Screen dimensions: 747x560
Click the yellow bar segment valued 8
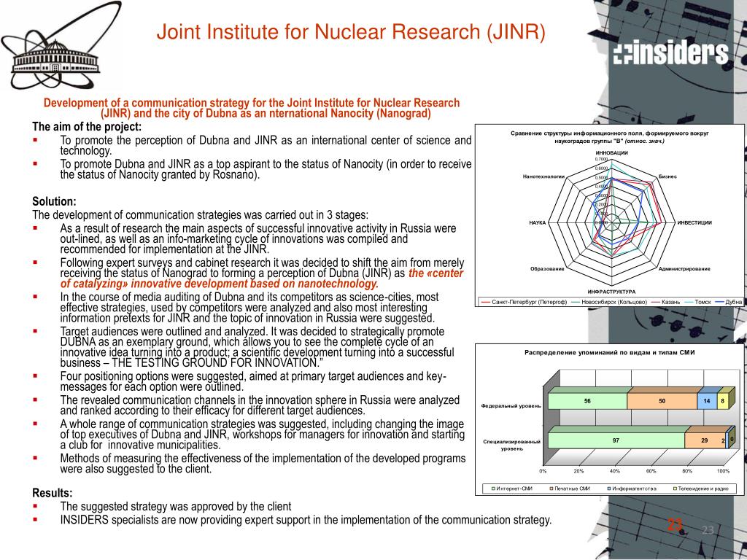723,401
